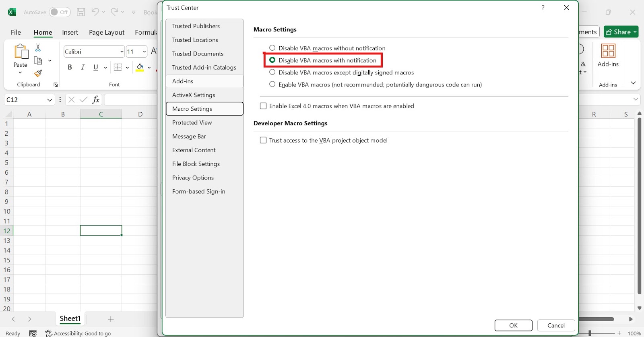Click the Trust Center help question mark
The height and width of the screenshot is (337, 644).
coord(543,8)
